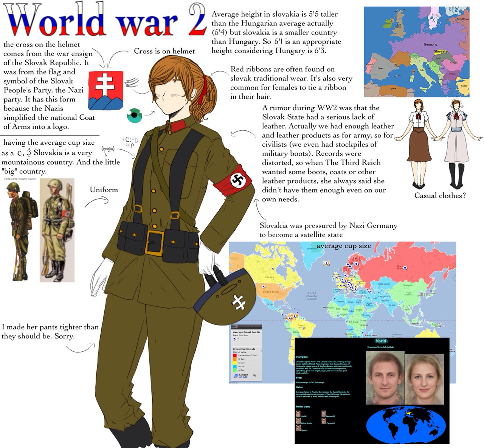Open the 'Eastnordid' similar type link
The height and width of the screenshot is (448, 484).
tap(328, 414)
